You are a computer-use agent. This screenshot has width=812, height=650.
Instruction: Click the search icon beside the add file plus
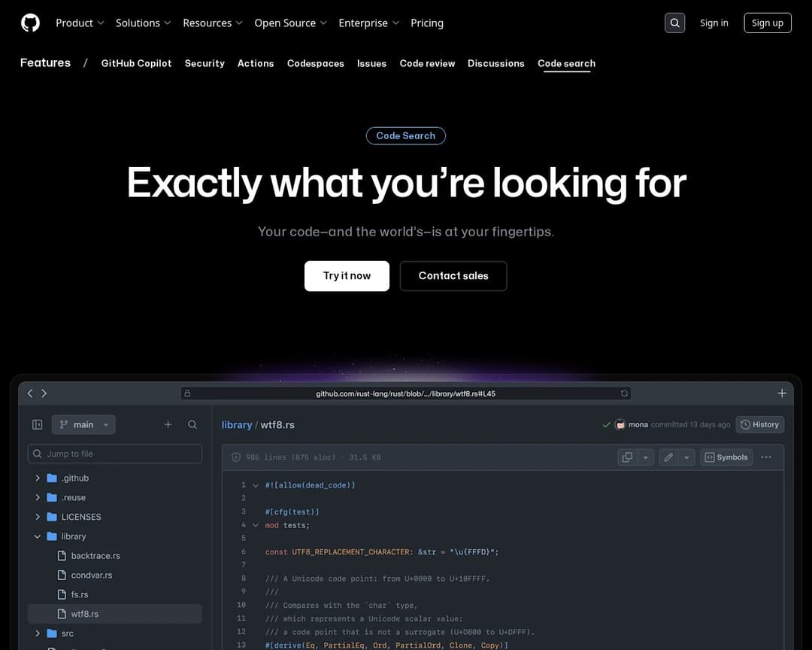tap(192, 424)
